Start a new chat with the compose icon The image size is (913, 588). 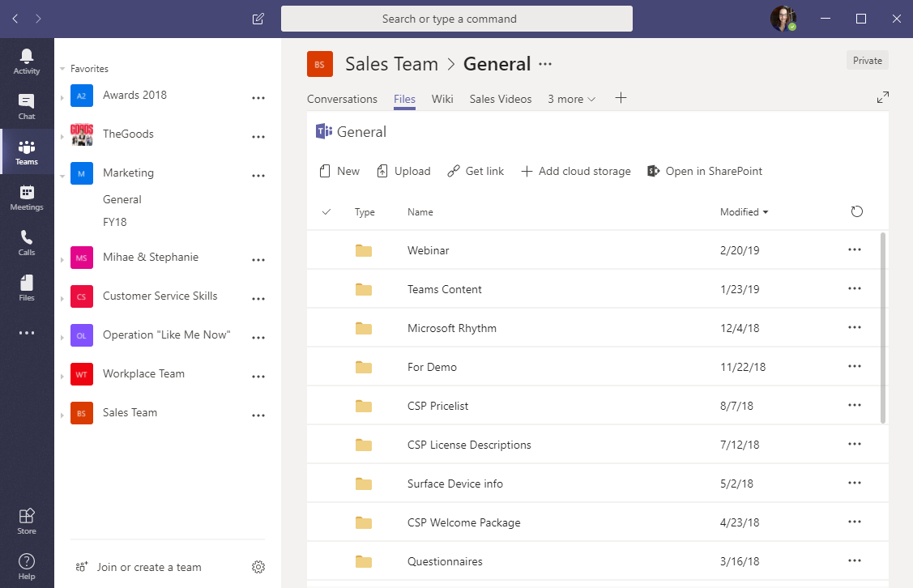[x=258, y=18]
